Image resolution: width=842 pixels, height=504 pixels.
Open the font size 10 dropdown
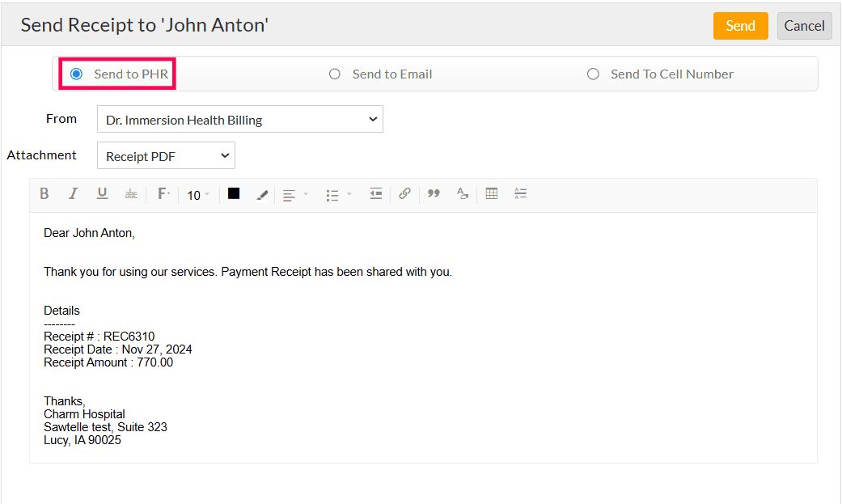click(x=198, y=195)
